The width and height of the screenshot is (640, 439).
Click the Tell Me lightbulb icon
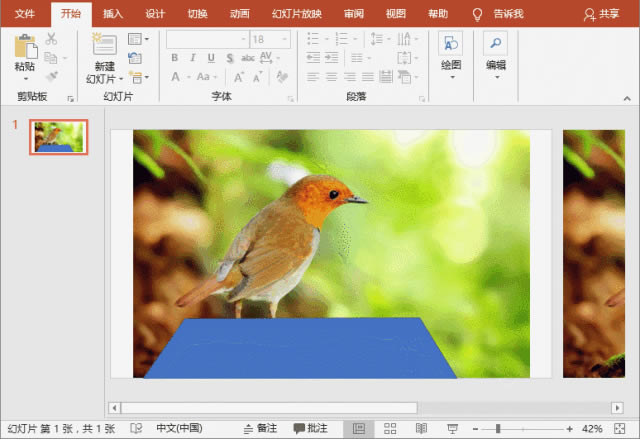(477, 14)
